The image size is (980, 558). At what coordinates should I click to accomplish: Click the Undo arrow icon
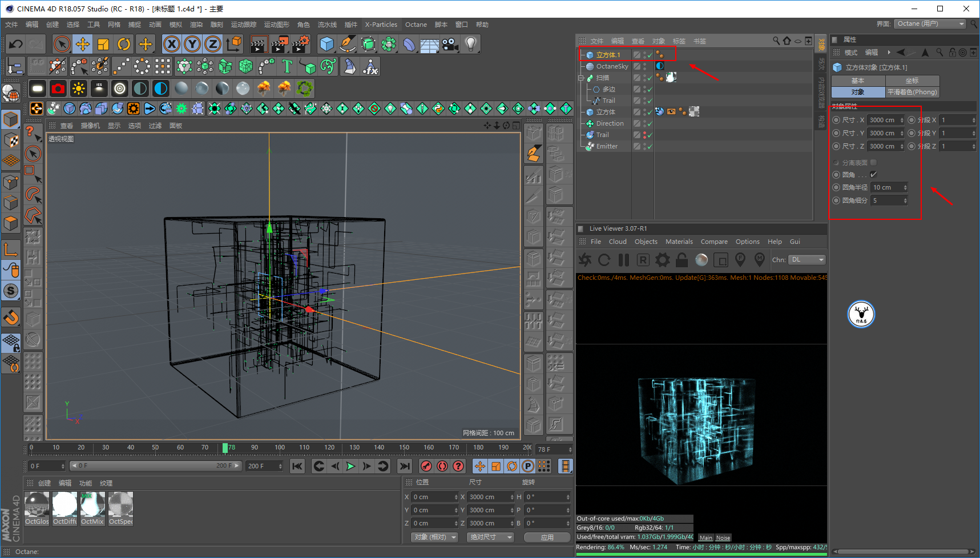pyautogui.click(x=15, y=44)
